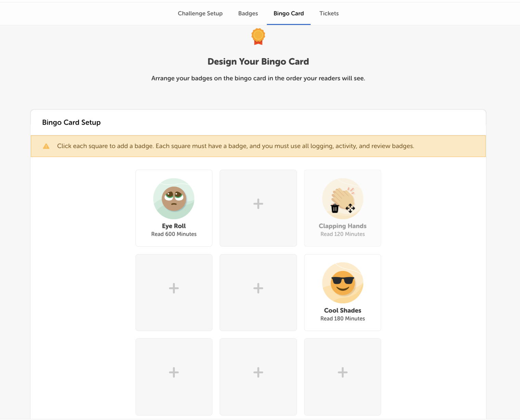The width and height of the screenshot is (520, 420).
Task: Add a badge to the bottom left square
Action: click(173, 372)
